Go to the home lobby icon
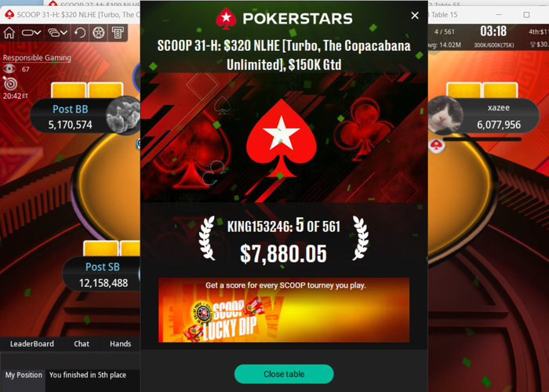The width and height of the screenshot is (549, 392). [9, 33]
